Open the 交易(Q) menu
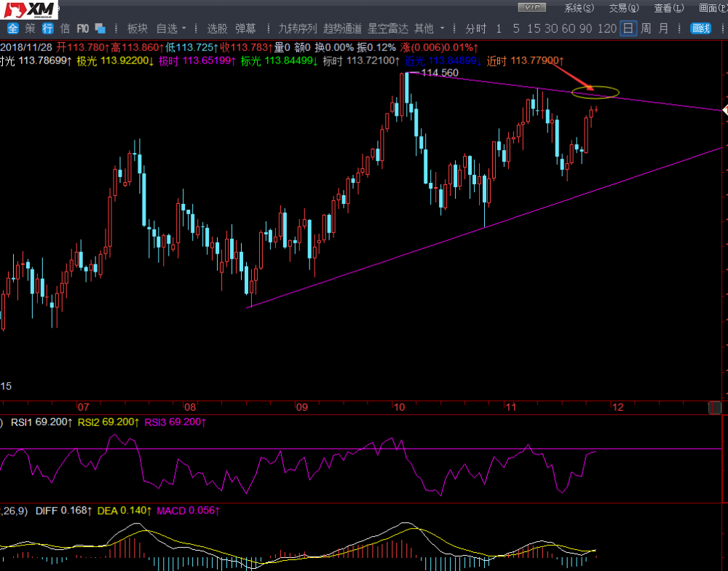This screenshot has width=728, height=571. tap(624, 8)
